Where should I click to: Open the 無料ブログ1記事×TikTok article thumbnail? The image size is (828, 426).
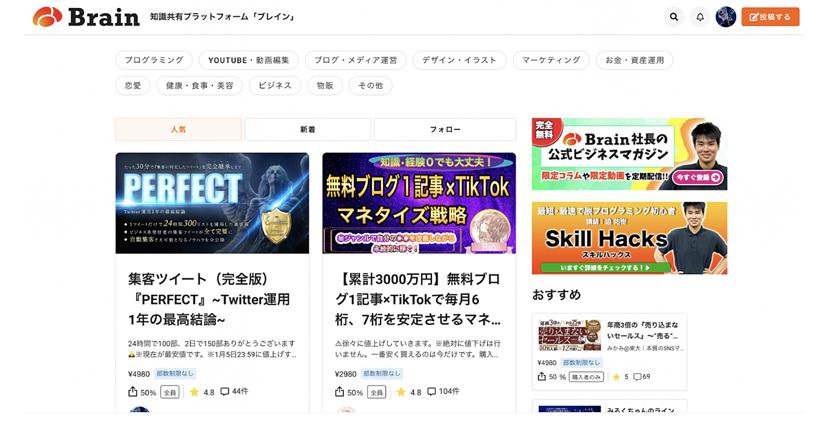point(419,203)
